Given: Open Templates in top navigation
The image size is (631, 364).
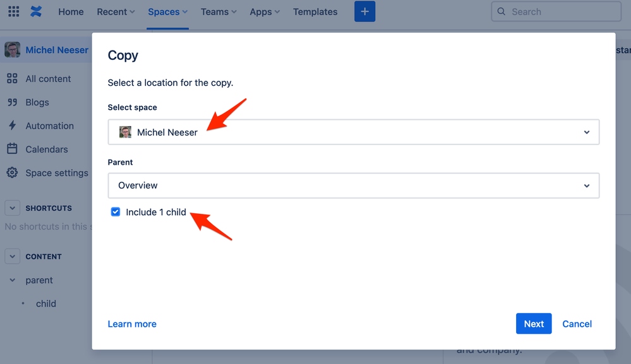Looking at the screenshot, I should click(315, 11).
